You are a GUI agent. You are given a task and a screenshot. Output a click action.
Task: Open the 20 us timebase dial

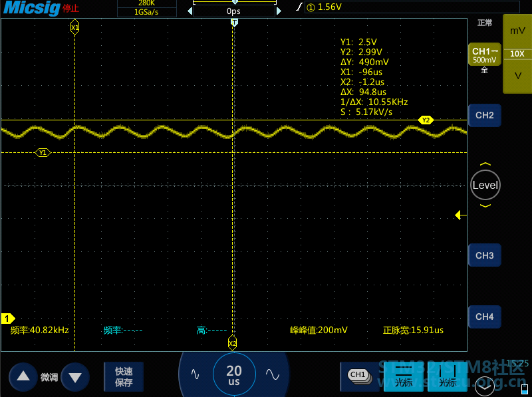[234, 374]
